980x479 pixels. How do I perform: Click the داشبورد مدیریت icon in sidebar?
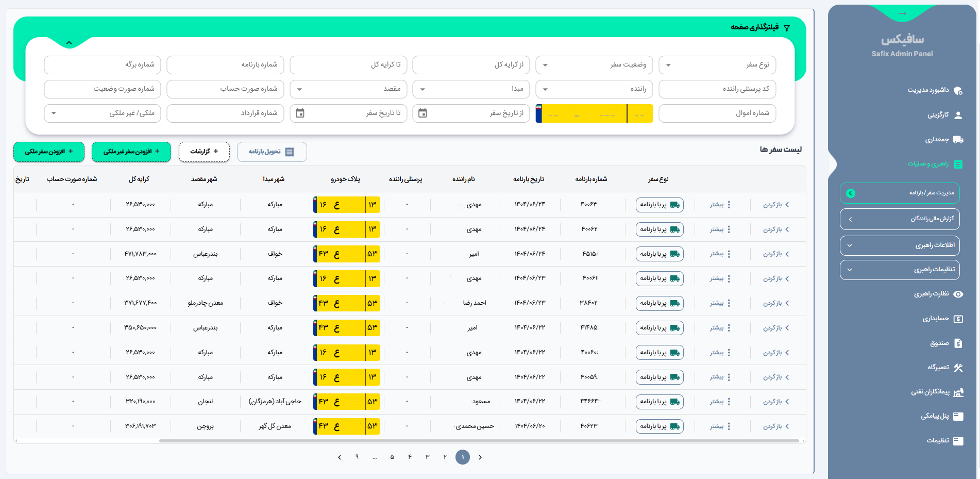958,91
